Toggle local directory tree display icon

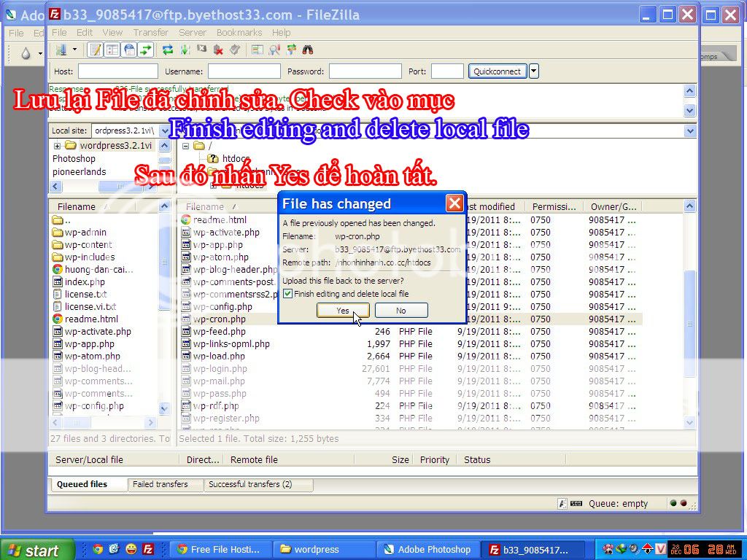pos(112,50)
